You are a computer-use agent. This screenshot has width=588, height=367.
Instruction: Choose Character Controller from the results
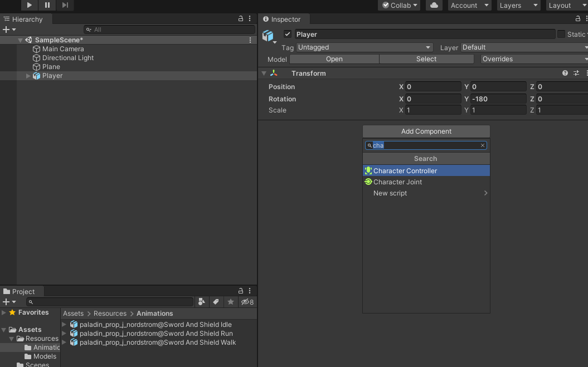426,170
